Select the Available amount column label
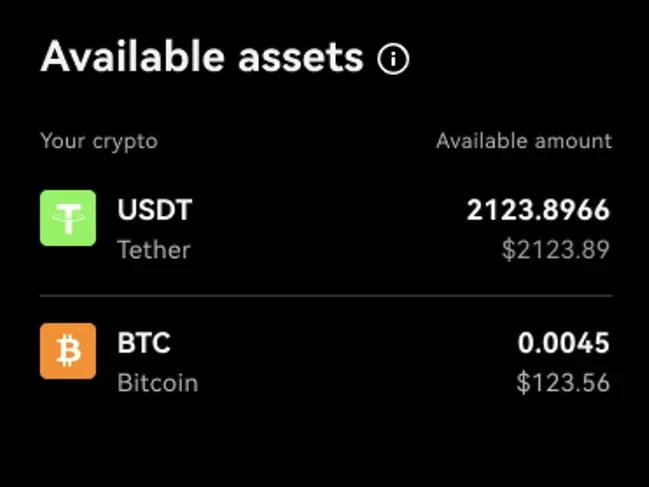This screenshot has height=487, width=649. click(523, 141)
